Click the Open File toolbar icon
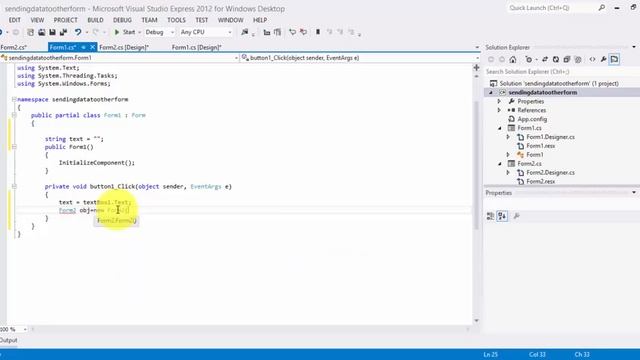The height and width of the screenshot is (360, 640). (42, 32)
